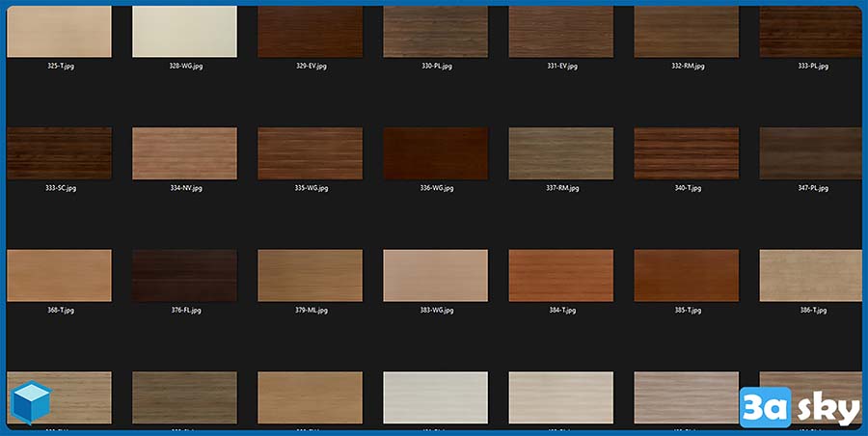This screenshot has height=436, width=868.
Task: Click the blue cube logo icon
Action: [31, 404]
